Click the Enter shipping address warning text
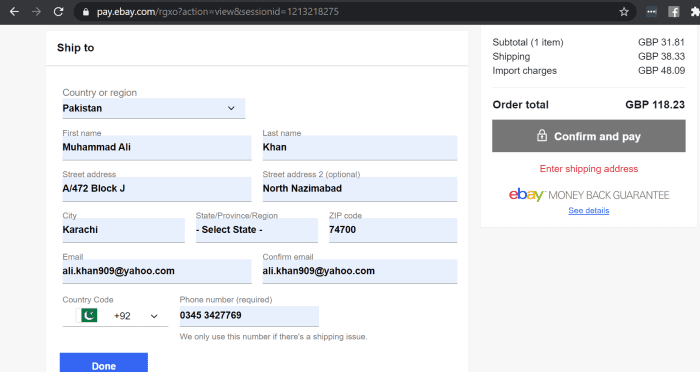This screenshot has height=372, width=700. (589, 169)
